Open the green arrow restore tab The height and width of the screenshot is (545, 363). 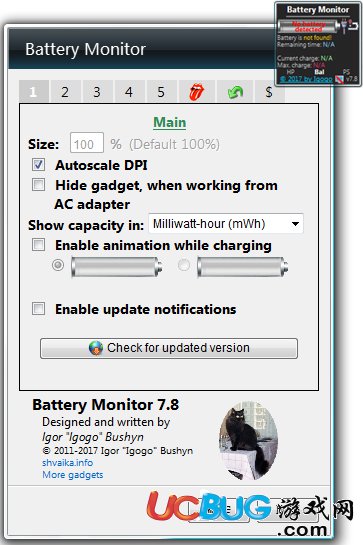(235, 92)
